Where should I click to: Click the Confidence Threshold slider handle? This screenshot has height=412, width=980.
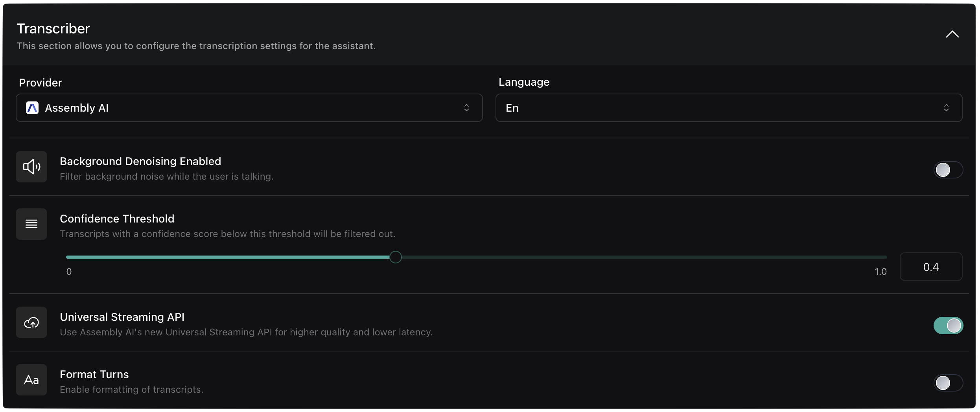pyautogui.click(x=395, y=257)
